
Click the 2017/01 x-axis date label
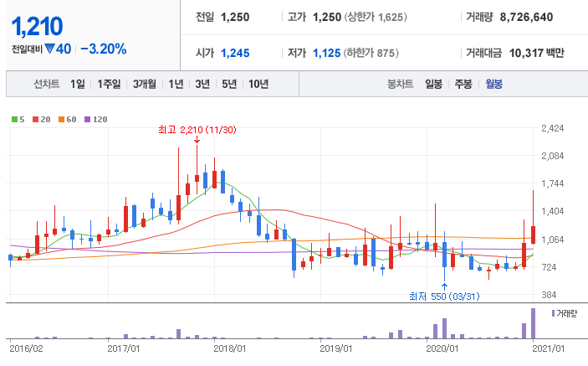(124, 348)
